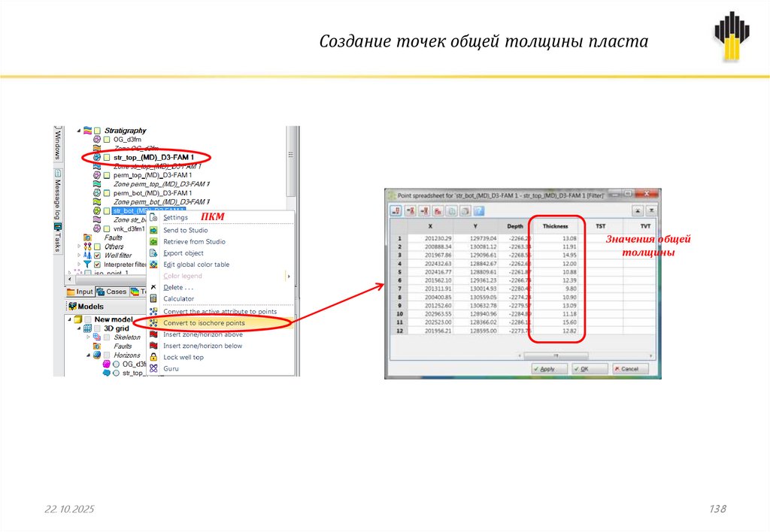The height and width of the screenshot is (532, 770).
Task: Open the Color legend submenu arrow
Action: click(x=289, y=276)
